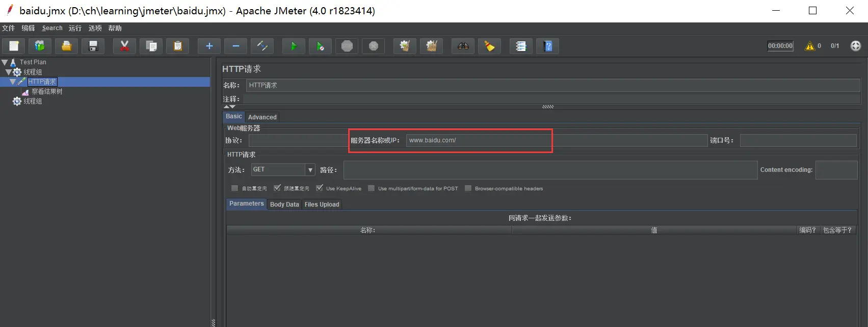The image size is (868, 327).
Task: Copy the selected element via Copy icon
Action: click(x=151, y=46)
